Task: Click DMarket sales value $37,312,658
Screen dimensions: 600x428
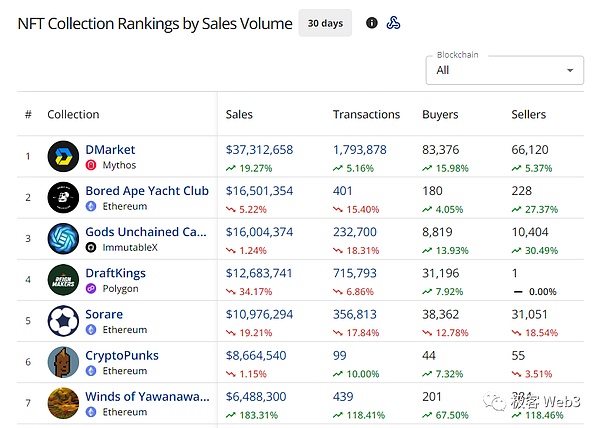Action: tap(260, 150)
